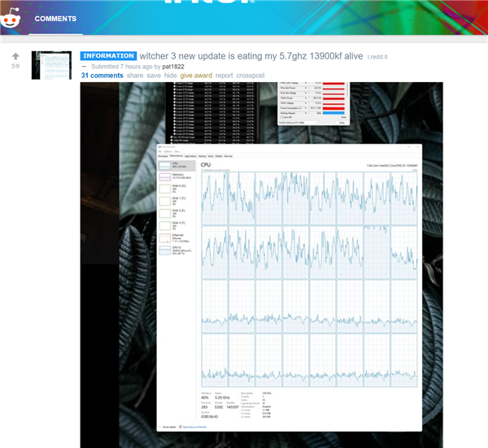Select the INFORMATION flair tag

click(x=108, y=55)
